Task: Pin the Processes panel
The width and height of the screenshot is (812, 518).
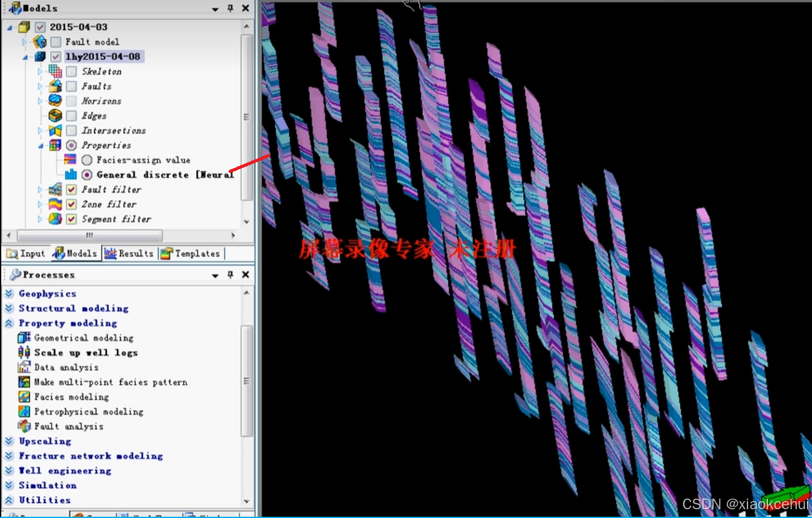Action: point(230,275)
